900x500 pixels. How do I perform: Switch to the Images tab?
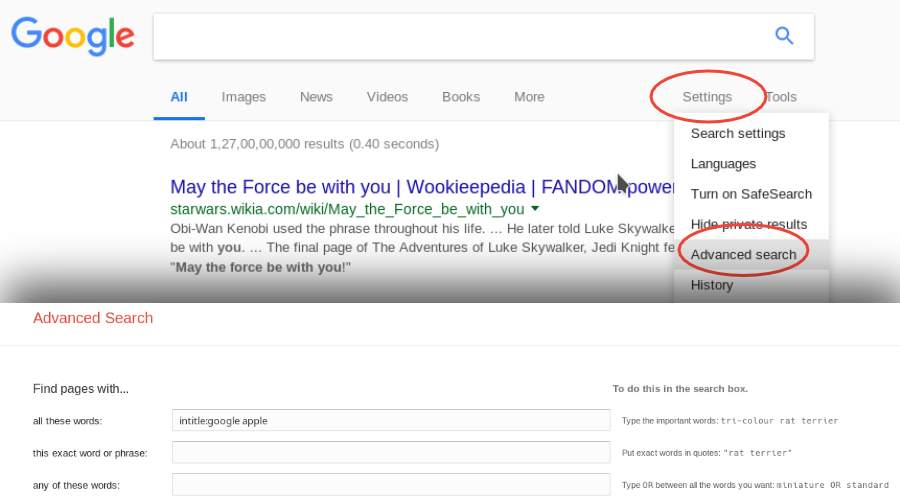click(243, 97)
